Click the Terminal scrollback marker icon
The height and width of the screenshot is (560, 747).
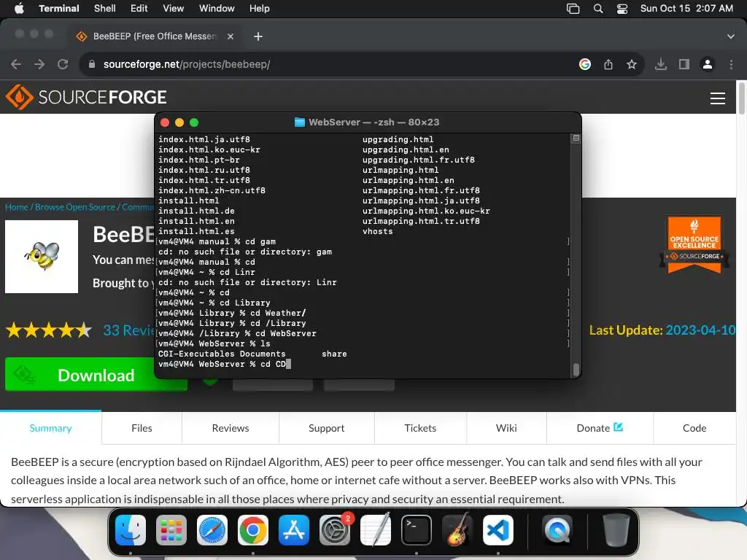[576, 138]
